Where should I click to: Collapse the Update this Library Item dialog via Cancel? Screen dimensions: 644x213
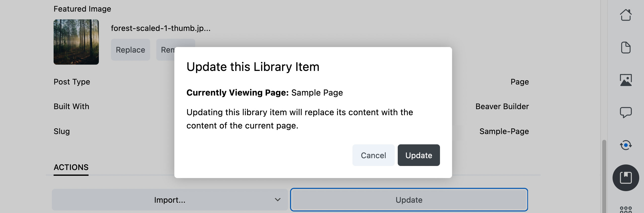click(373, 155)
